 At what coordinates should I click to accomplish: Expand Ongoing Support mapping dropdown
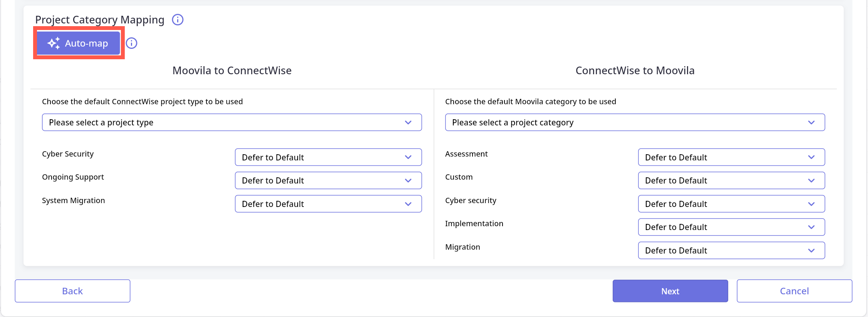tap(328, 180)
